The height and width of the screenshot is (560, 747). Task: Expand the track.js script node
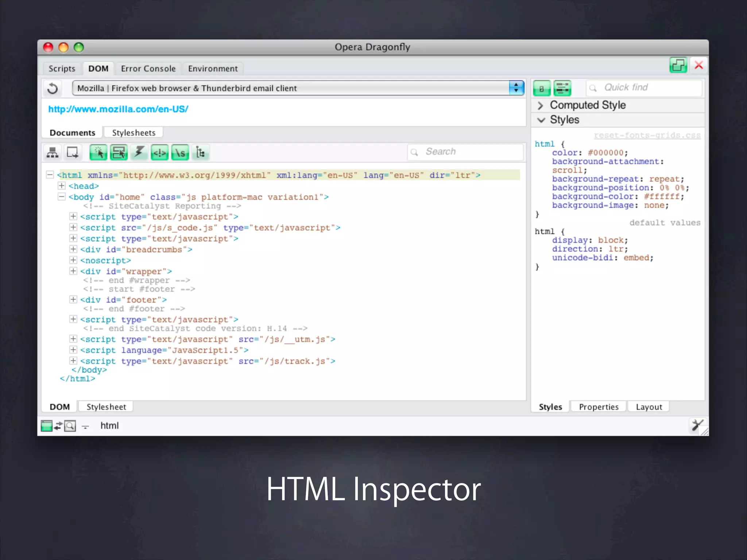coord(73,361)
